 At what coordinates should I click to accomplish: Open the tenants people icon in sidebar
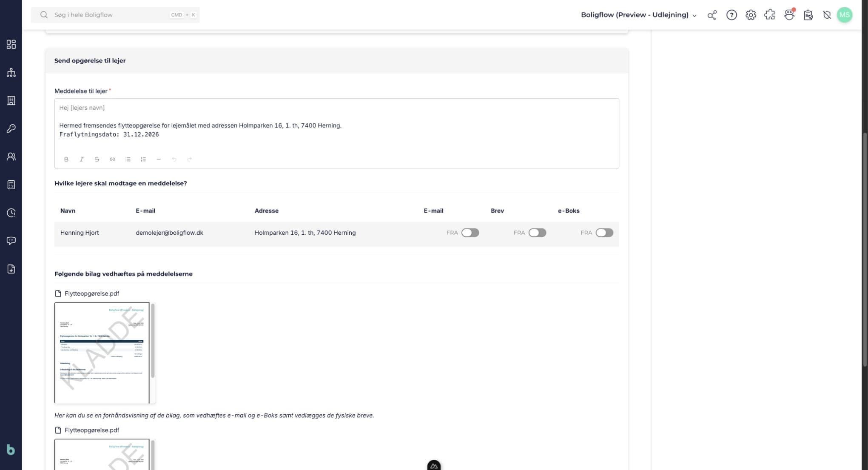click(x=11, y=157)
